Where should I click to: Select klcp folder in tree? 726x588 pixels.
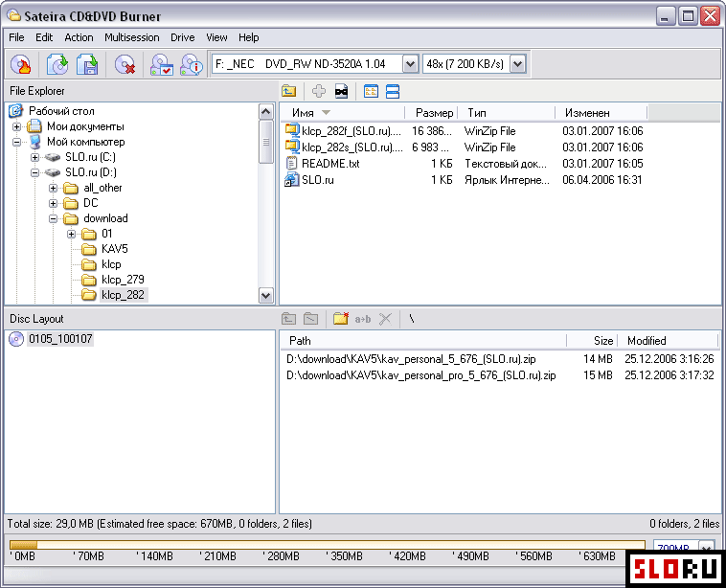point(111,264)
